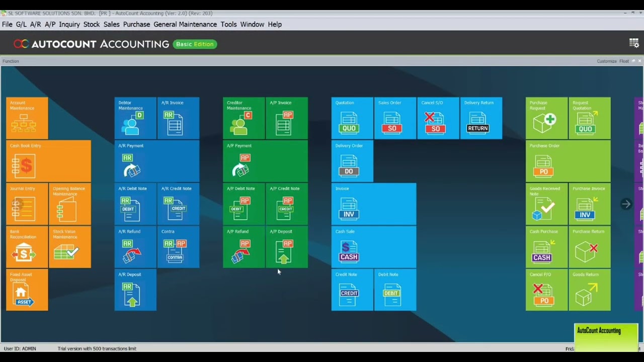644x362 pixels.
Task: Open Bank Reconciliation tile
Action: click(x=27, y=247)
